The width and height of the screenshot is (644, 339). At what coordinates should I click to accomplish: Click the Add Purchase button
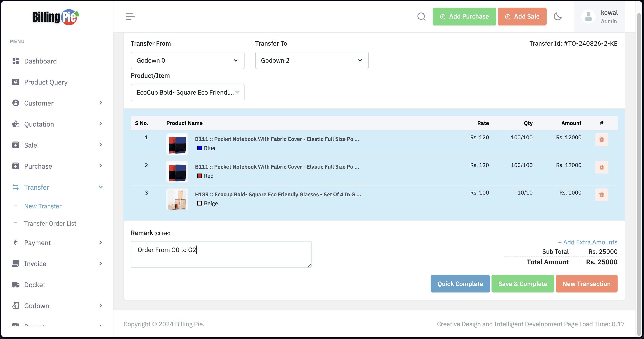coord(464,17)
